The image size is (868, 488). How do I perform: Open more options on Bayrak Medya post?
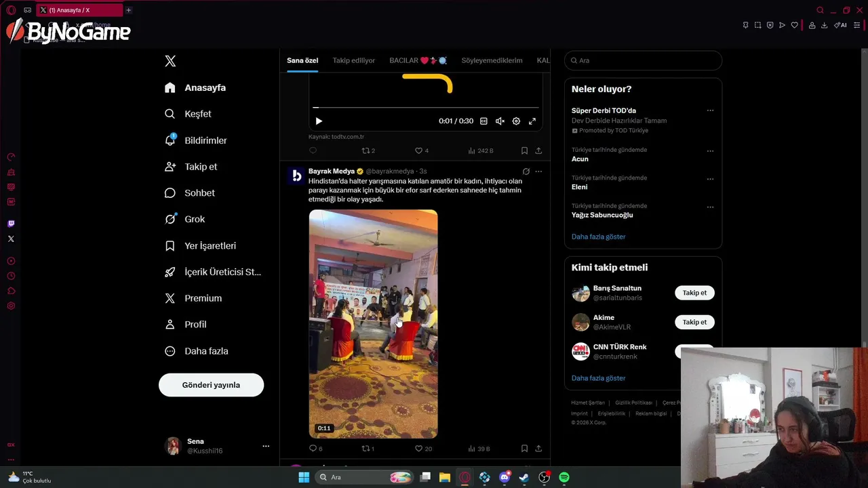[538, 171]
